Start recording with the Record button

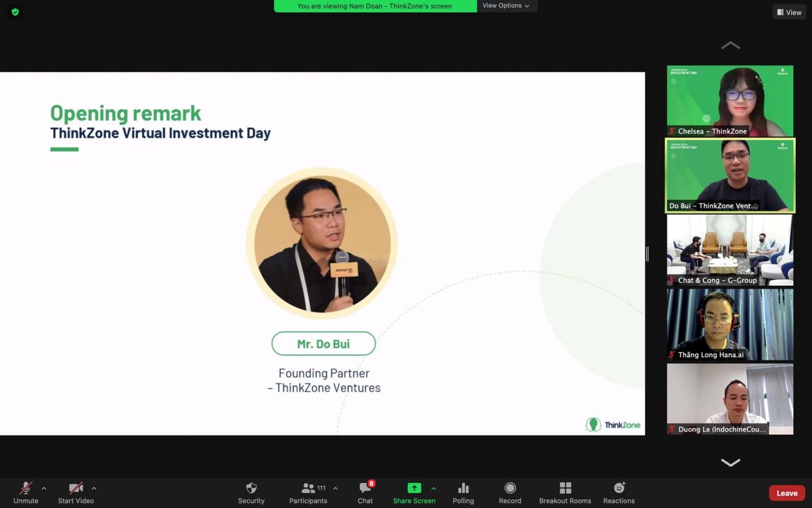510,493
